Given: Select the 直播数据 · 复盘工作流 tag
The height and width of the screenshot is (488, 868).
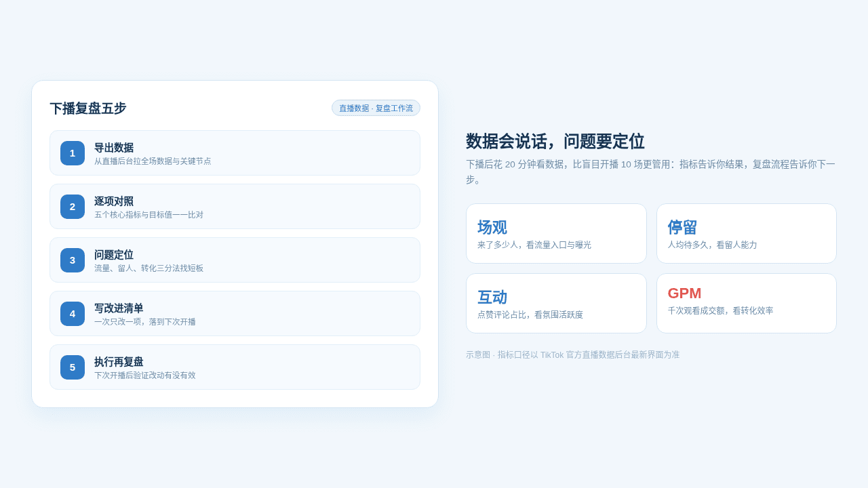Looking at the screenshot, I should tap(376, 108).
